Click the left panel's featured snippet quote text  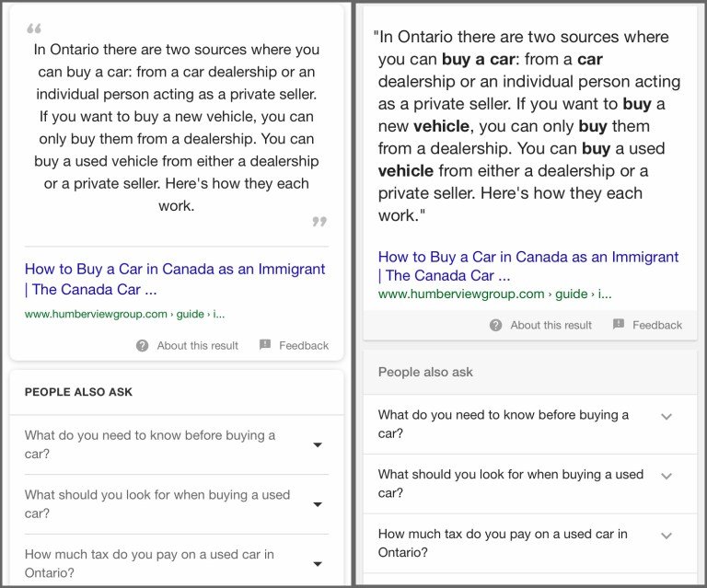[177, 128]
